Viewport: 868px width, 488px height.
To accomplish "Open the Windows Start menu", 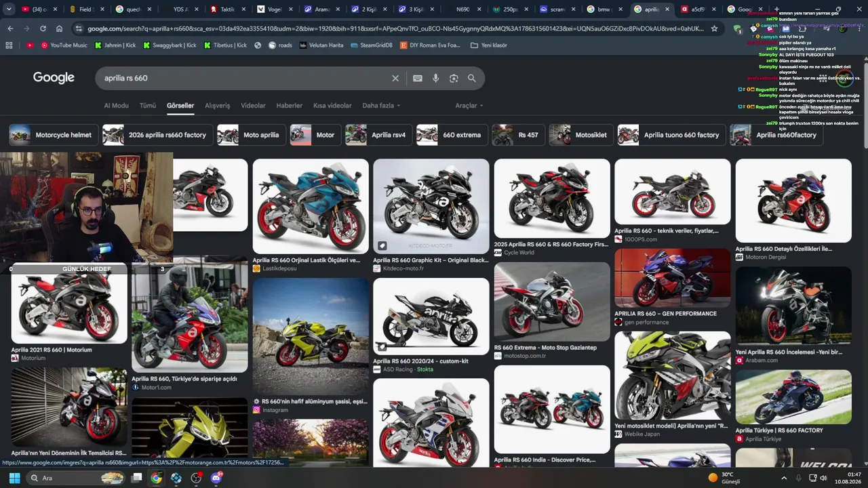I will click(14, 478).
